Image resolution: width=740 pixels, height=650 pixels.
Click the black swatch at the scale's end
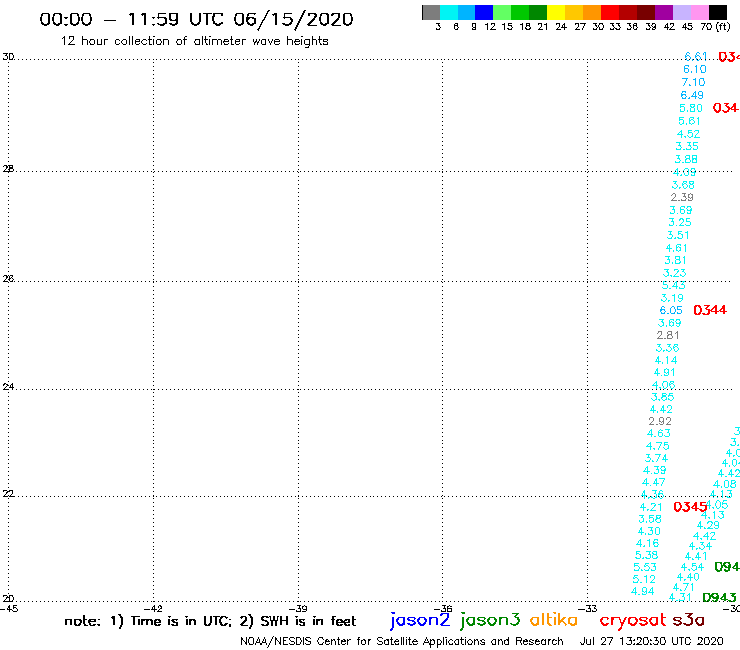coord(718,12)
